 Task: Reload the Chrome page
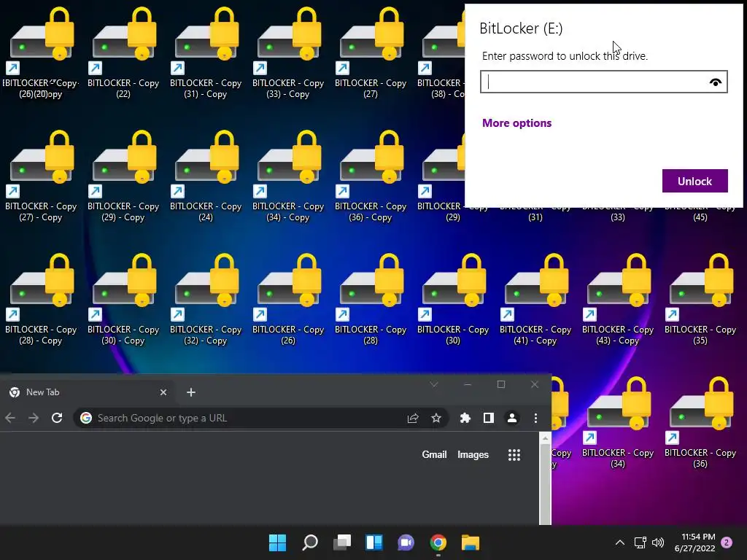tap(57, 418)
